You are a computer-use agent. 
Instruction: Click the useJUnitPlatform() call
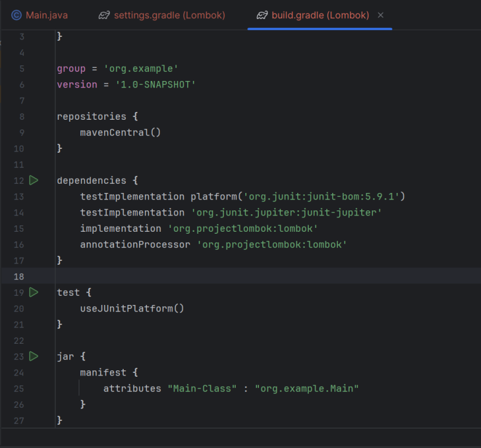(x=132, y=308)
